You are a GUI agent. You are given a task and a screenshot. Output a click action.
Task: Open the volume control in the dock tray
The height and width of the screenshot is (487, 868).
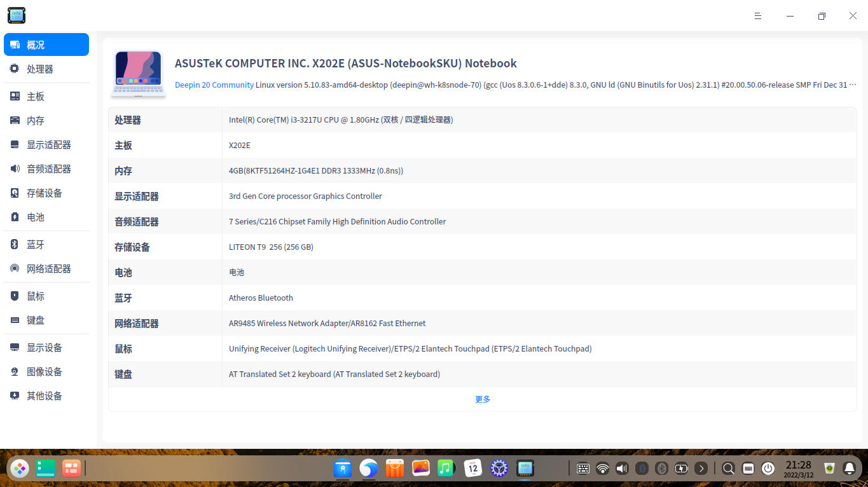623,469
